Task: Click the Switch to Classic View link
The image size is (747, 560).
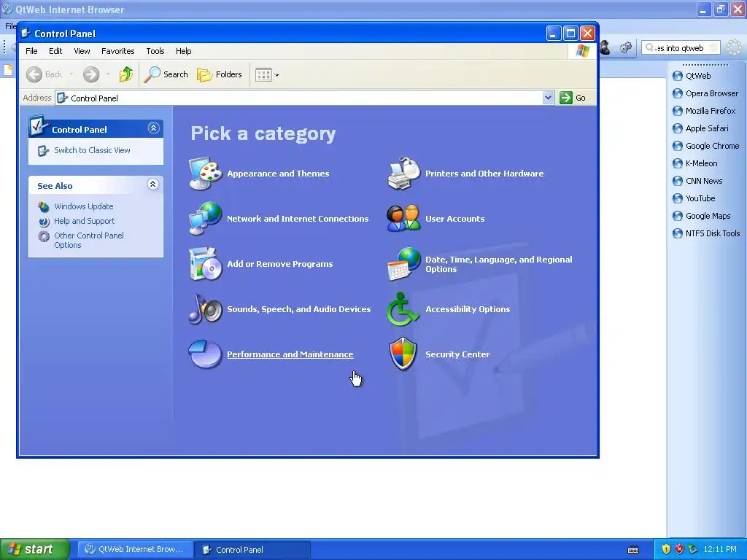Action: (92, 150)
